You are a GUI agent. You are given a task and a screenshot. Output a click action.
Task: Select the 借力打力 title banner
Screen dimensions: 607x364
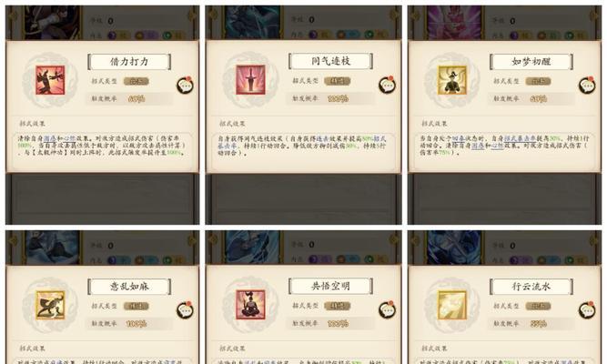pos(129,62)
